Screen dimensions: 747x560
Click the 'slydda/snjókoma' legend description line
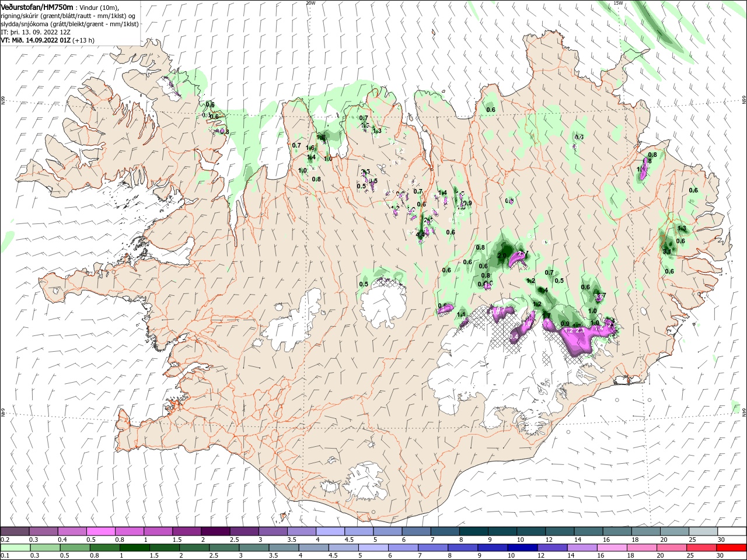69,24
